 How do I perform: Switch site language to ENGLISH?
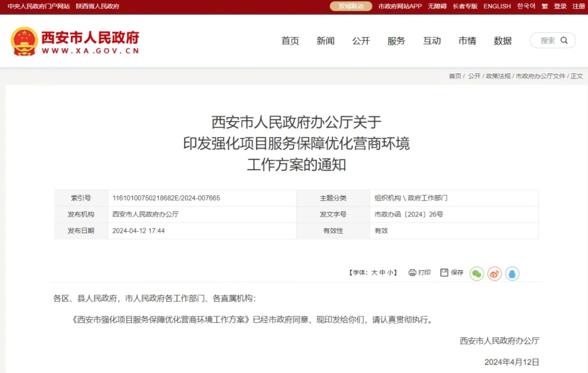[497, 7]
